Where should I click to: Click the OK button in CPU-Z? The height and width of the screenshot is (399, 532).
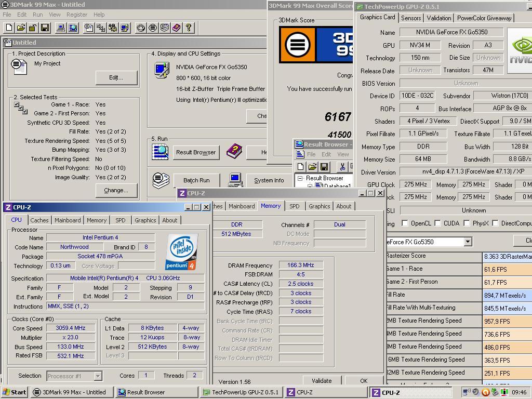pyautogui.click(x=364, y=381)
